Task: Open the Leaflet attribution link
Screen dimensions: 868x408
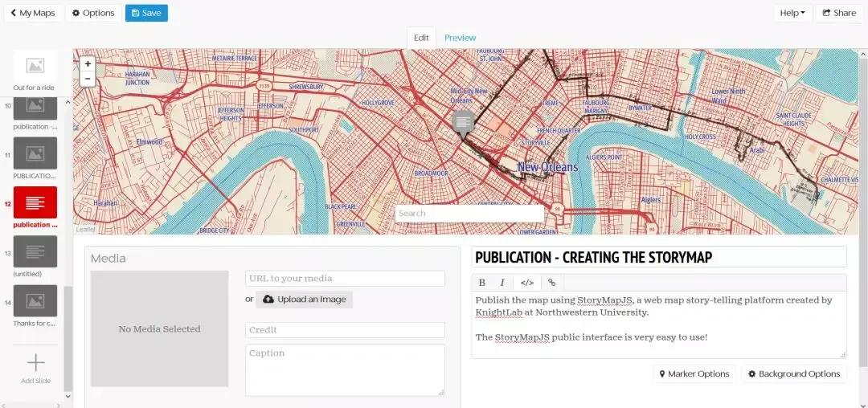Action: pyautogui.click(x=85, y=229)
